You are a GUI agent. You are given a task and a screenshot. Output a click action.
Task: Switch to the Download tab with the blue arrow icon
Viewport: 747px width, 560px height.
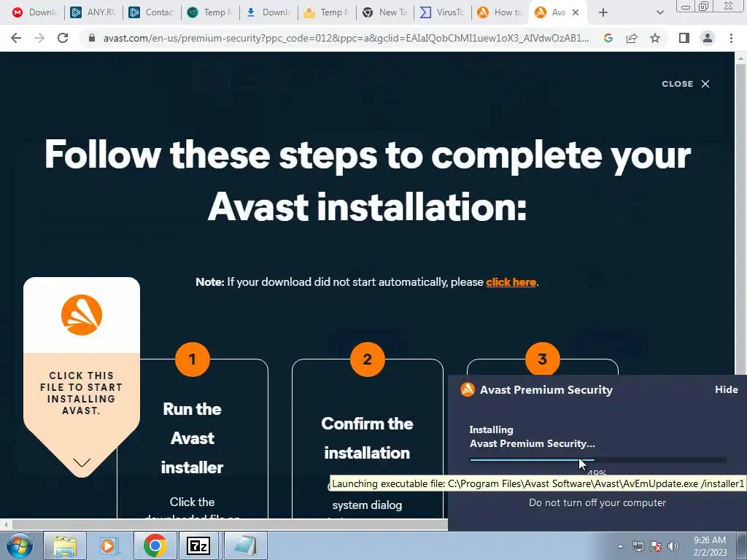pyautogui.click(x=268, y=12)
